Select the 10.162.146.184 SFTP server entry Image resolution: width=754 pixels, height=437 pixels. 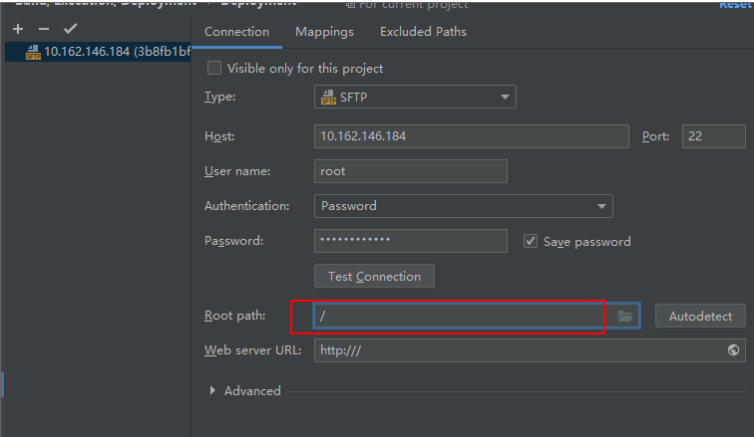[105, 52]
